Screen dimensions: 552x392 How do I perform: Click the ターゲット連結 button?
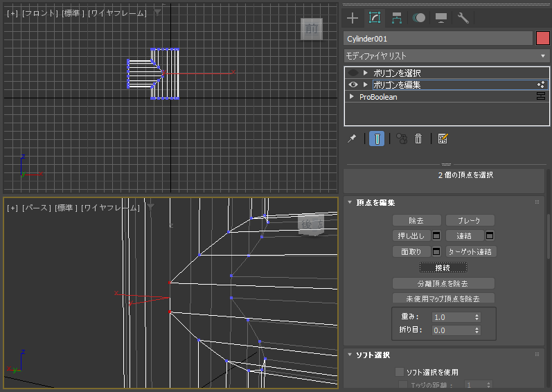click(471, 251)
